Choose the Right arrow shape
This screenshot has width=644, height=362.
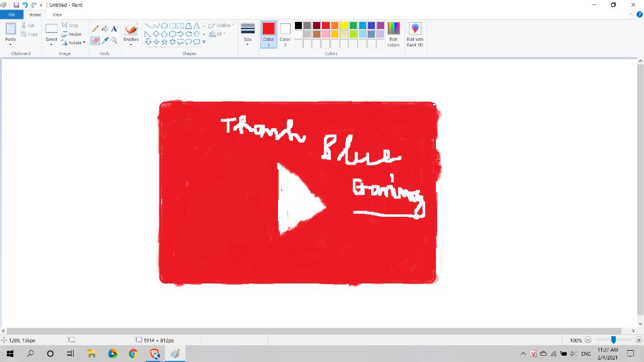pos(180,34)
